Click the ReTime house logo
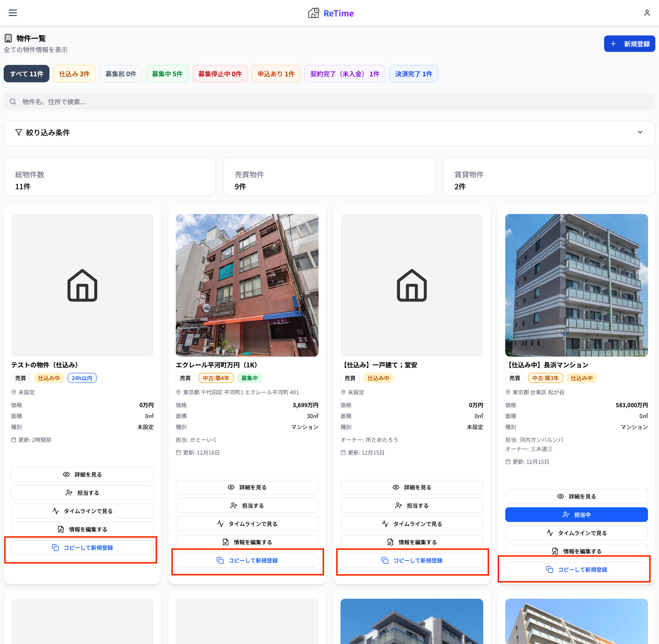This screenshot has width=659, height=644. (x=313, y=13)
